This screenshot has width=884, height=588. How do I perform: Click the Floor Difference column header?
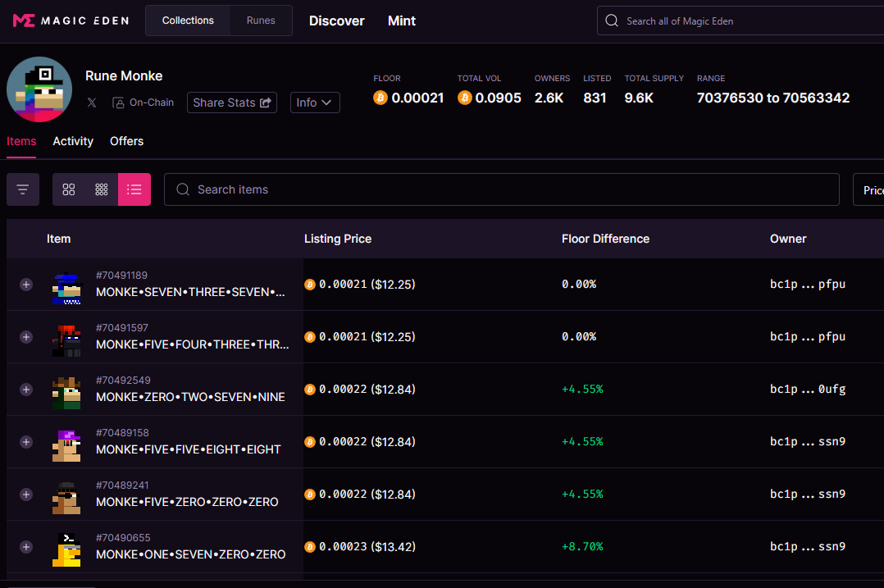pyautogui.click(x=605, y=239)
